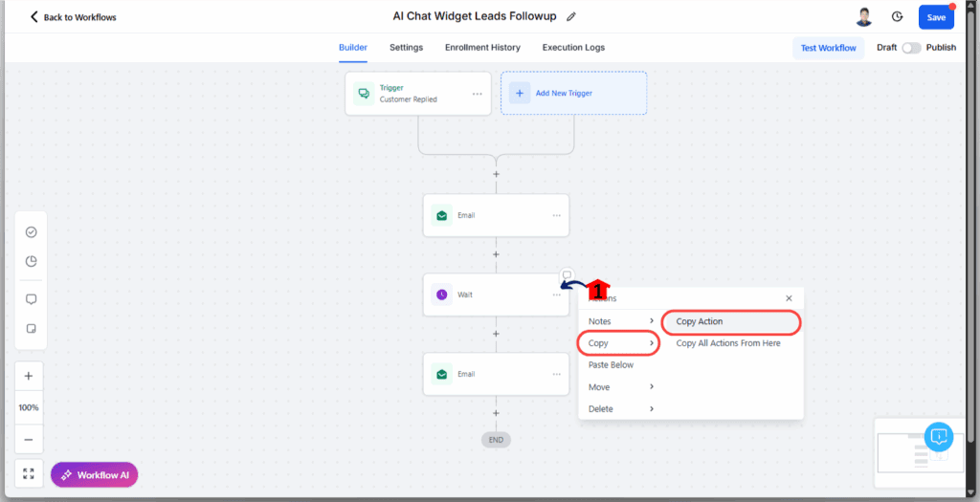The width and height of the screenshot is (980, 502).
Task: Switch to the Builder tab
Action: [353, 48]
